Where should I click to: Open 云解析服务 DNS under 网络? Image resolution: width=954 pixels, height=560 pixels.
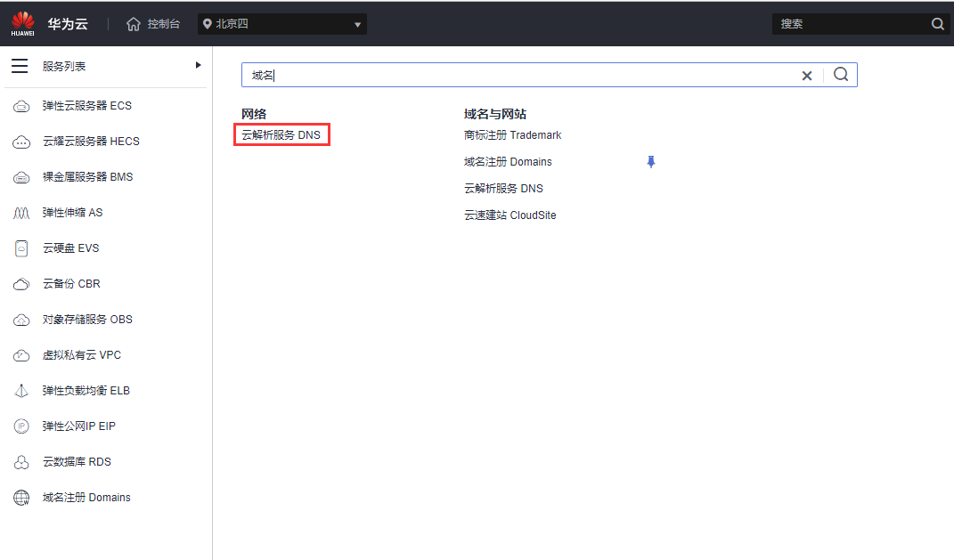[281, 135]
